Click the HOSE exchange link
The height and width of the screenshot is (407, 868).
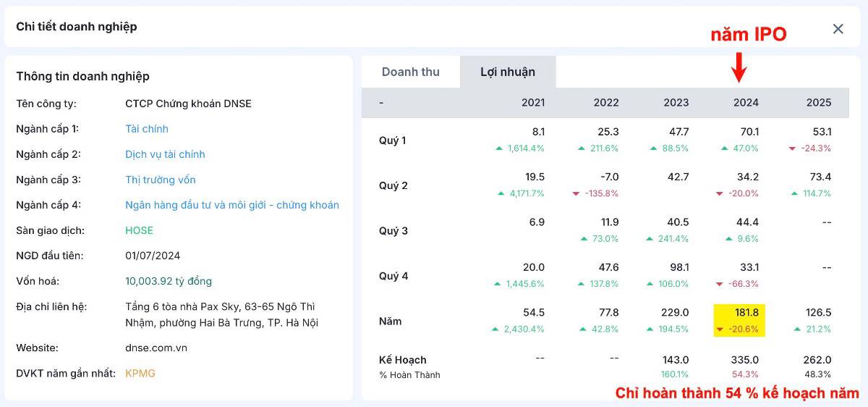click(140, 230)
